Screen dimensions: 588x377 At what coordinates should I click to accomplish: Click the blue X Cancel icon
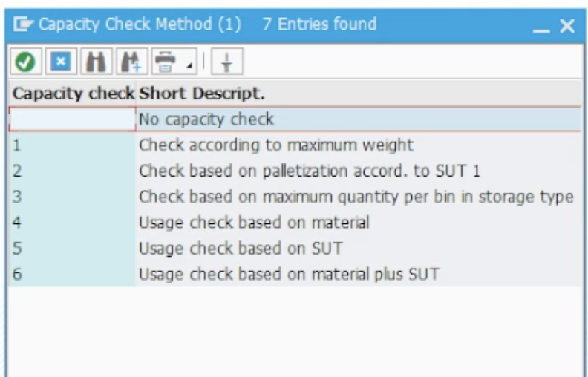60,62
